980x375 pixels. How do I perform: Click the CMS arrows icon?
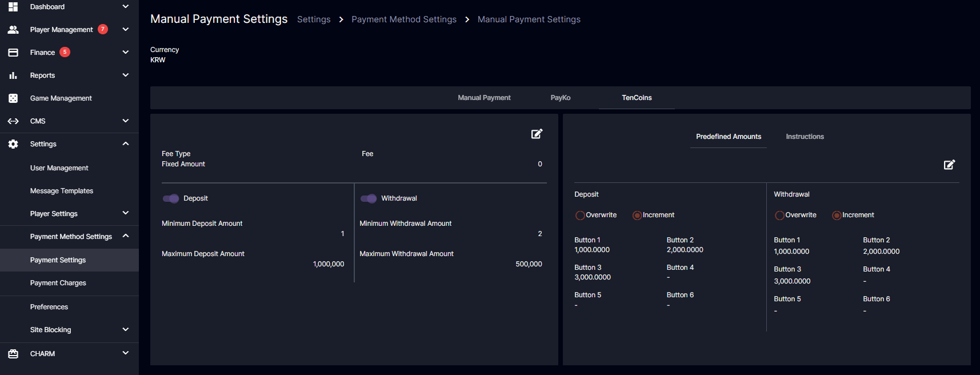pyautogui.click(x=13, y=121)
